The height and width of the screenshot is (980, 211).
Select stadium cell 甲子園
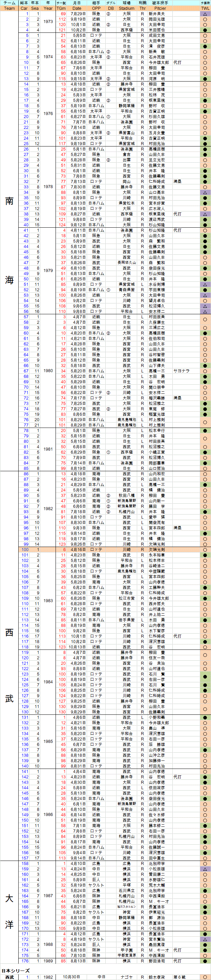click(126, 950)
